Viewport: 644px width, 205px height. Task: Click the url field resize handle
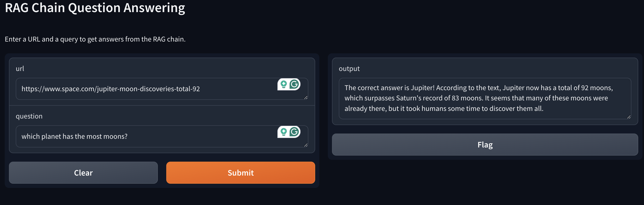(306, 98)
